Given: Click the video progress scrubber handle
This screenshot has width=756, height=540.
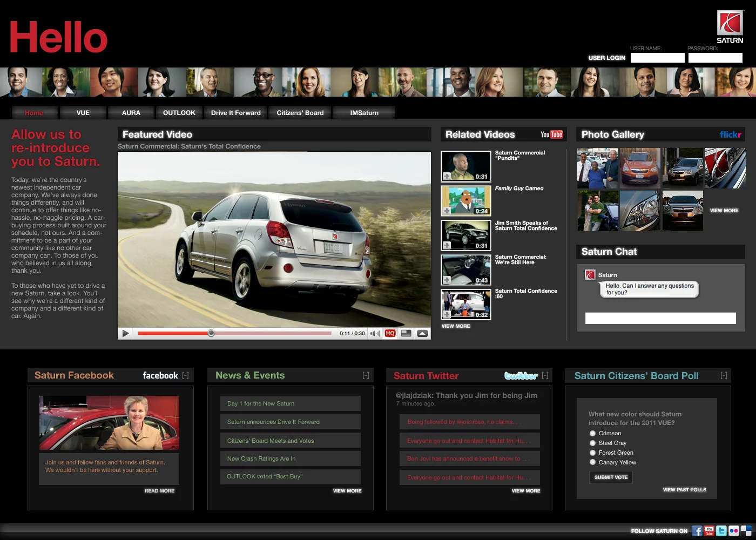Looking at the screenshot, I should [x=211, y=333].
